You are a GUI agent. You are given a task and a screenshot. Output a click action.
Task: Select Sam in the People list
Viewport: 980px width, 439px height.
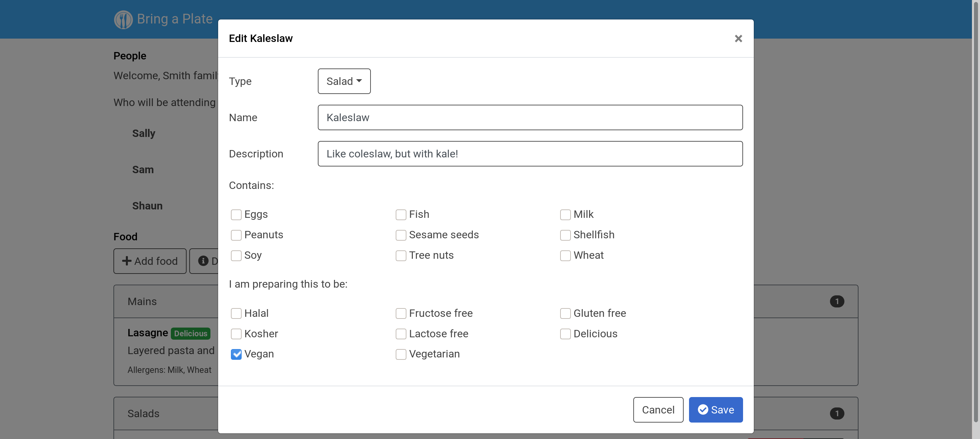pyautogui.click(x=143, y=170)
